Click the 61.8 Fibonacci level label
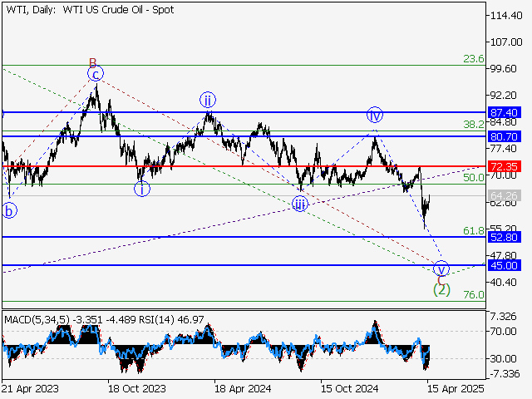Screen dimensions: 532x399 473,230
